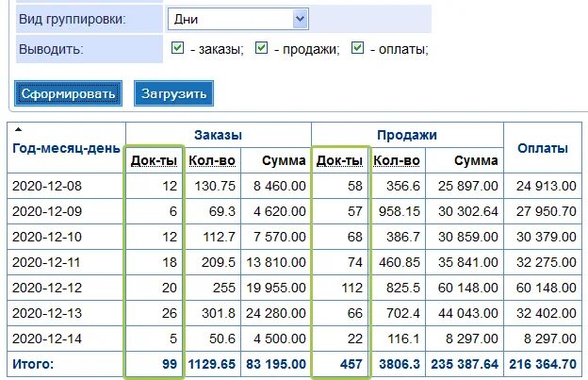The width and height of the screenshot is (588, 380).
Task: Select the date cell 2020-12-10
Action: (47, 237)
